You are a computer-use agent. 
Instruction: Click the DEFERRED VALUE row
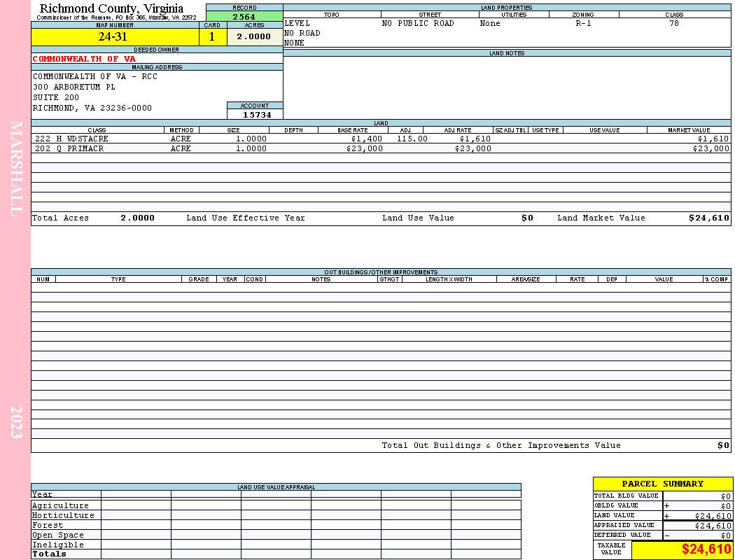(663, 535)
